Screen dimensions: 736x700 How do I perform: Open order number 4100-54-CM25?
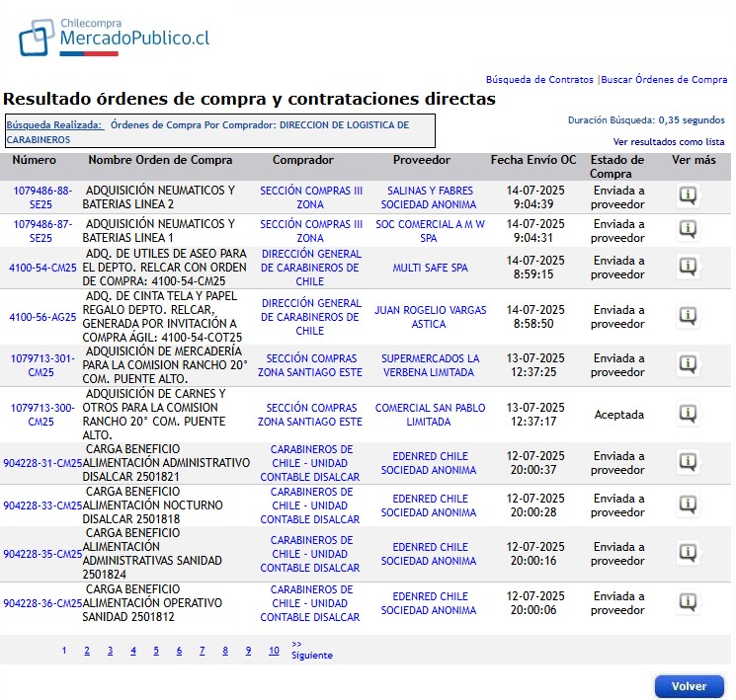42,268
